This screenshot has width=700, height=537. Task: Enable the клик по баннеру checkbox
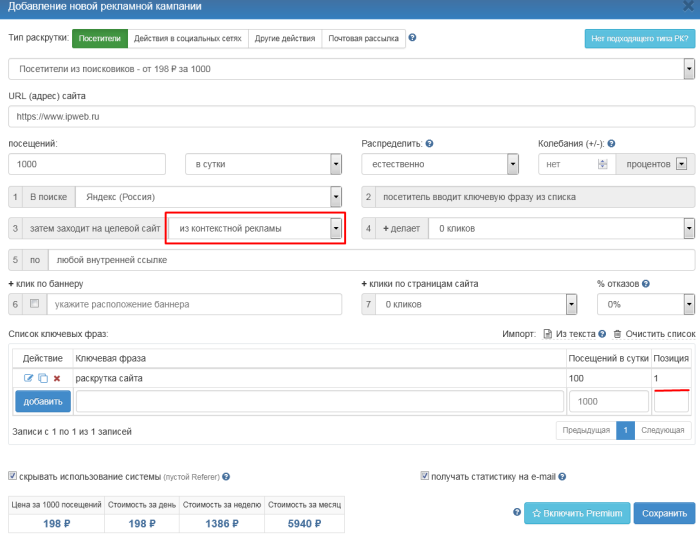(x=35, y=304)
